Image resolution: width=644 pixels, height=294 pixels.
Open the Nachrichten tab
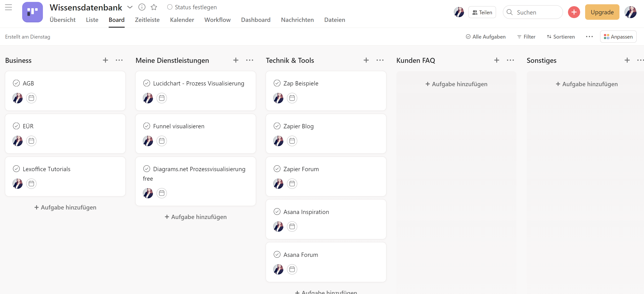297,20
